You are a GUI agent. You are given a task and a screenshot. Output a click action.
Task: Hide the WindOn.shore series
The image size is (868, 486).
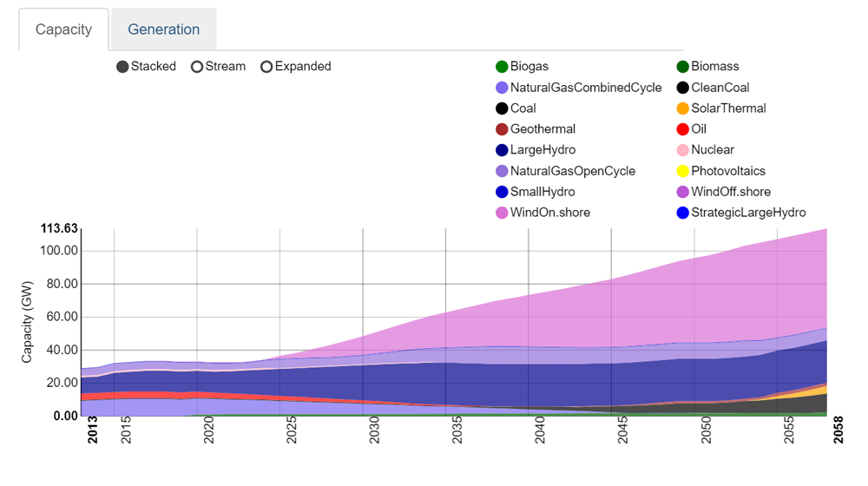502,213
